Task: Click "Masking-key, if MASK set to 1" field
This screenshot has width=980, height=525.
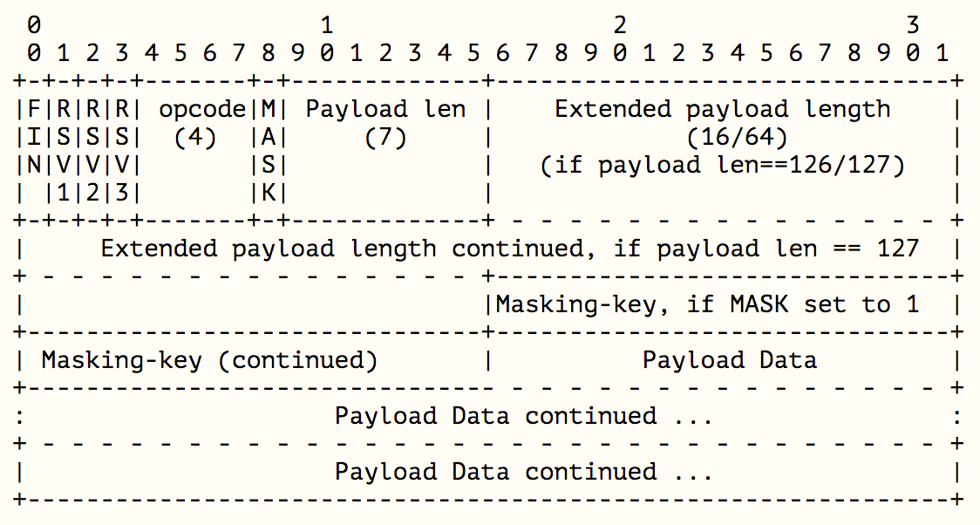Action: point(707,304)
